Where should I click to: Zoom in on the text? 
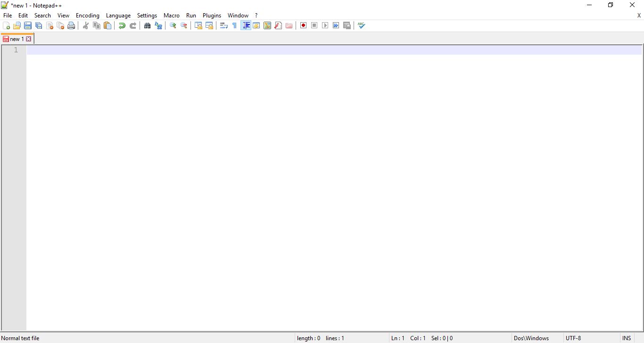click(173, 25)
